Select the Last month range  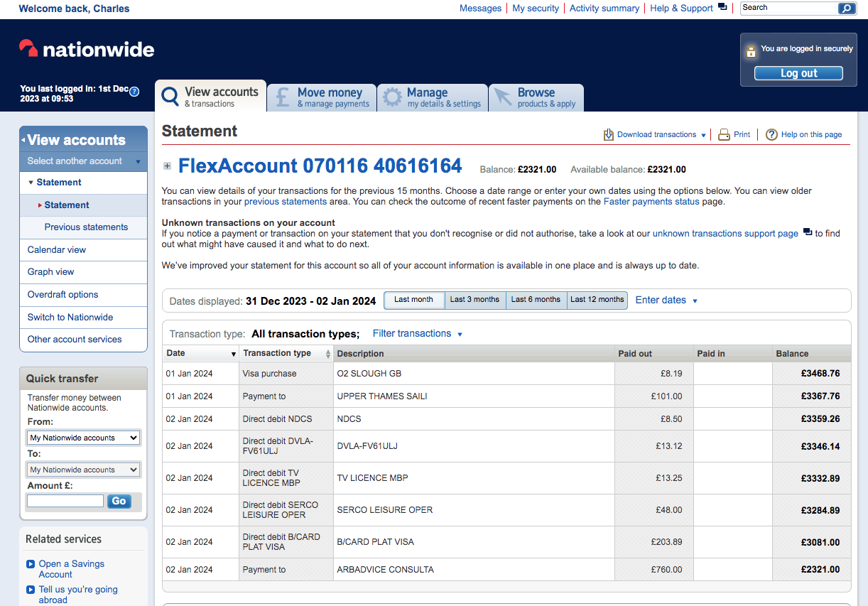(414, 300)
